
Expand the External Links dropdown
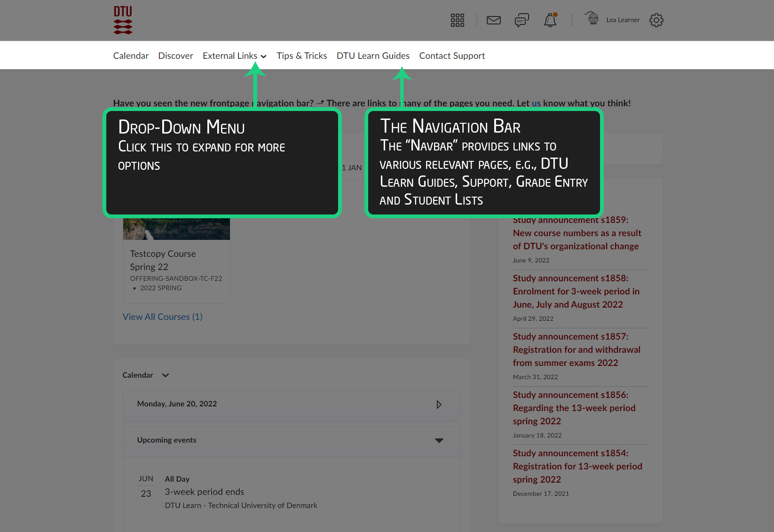point(234,56)
